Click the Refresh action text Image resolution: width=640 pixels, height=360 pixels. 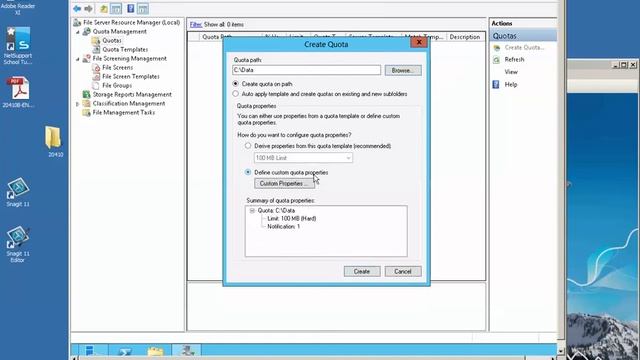click(x=514, y=60)
